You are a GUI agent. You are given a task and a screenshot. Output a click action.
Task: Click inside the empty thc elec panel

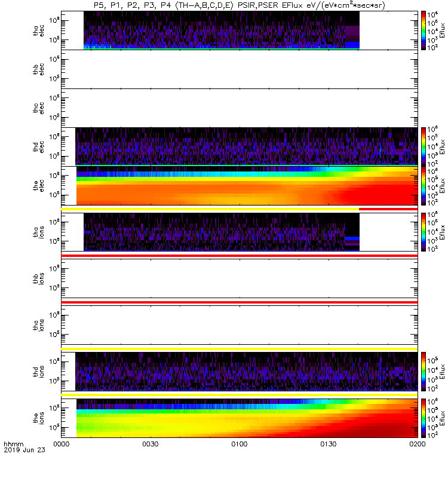[240, 108]
